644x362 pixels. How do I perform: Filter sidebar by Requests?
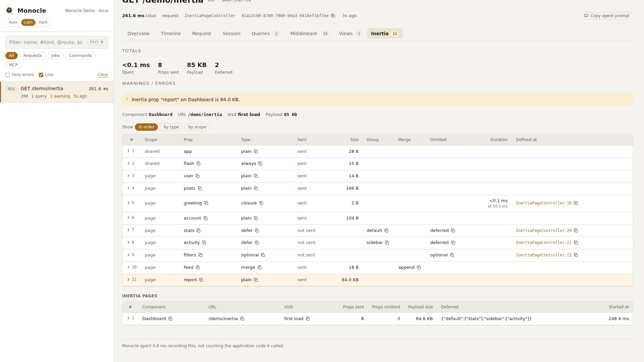(33, 56)
